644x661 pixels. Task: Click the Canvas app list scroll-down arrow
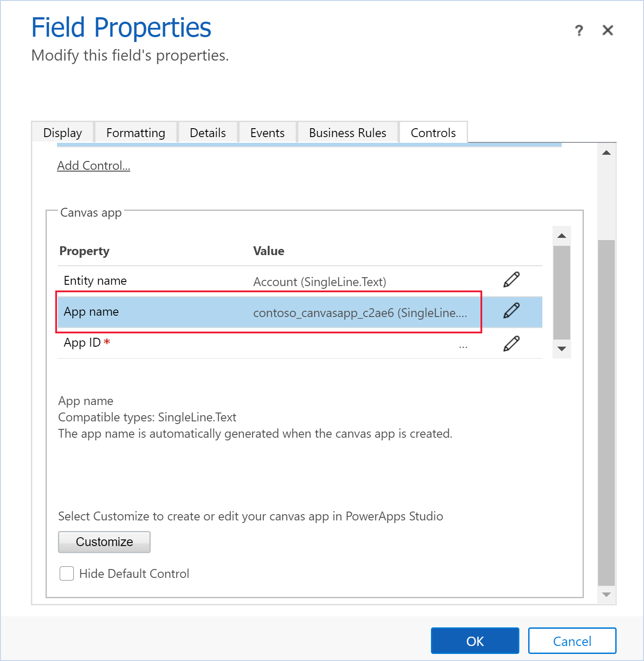pyautogui.click(x=561, y=349)
